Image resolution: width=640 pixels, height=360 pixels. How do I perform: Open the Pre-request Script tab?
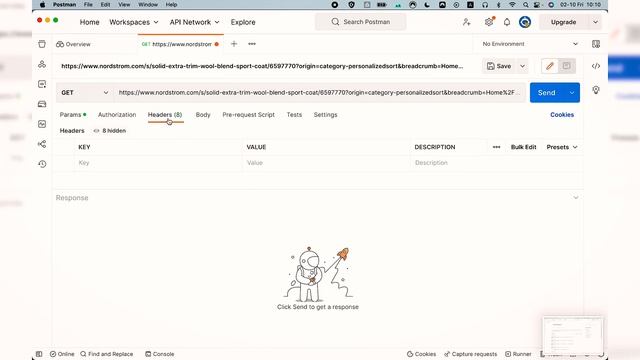pyautogui.click(x=248, y=115)
